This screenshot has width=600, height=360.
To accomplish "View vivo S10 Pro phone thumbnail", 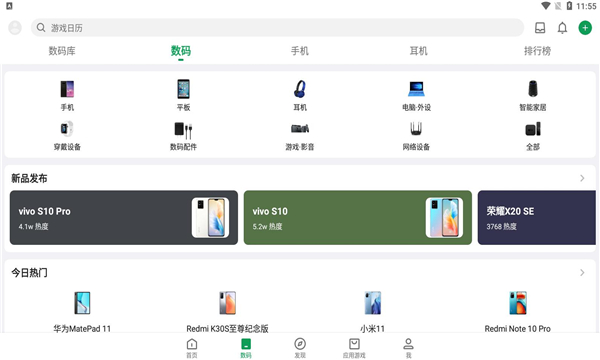I will pos(210,218).
